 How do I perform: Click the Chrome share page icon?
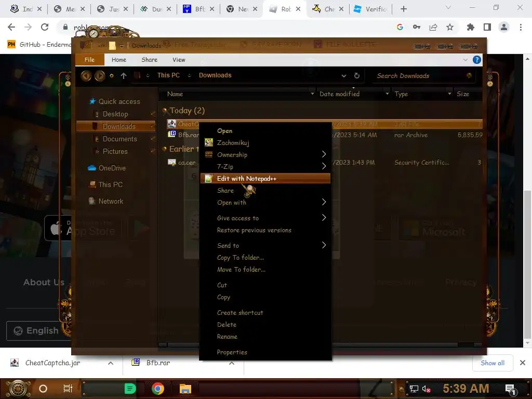coord(433,27)
